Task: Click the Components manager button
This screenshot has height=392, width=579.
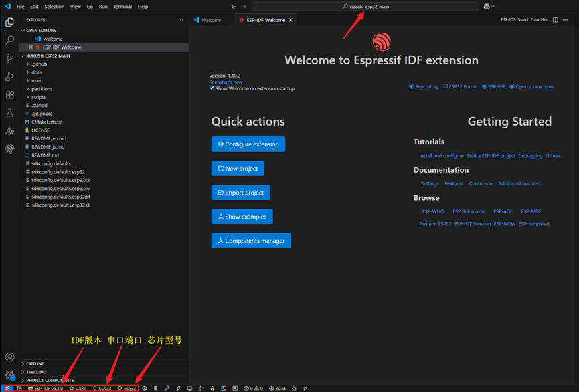Action: click(251, 241)
